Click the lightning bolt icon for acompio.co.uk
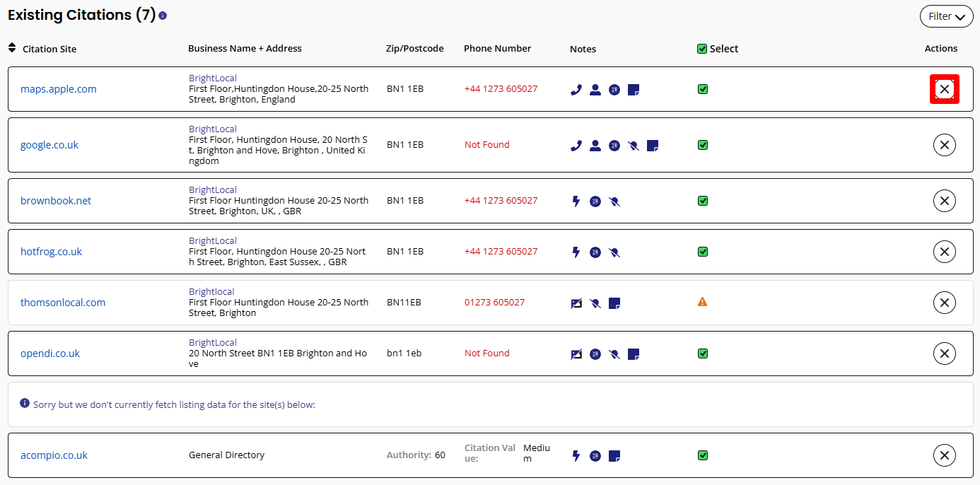The width and height of the screenshot is (980, 485). (576, 456)
